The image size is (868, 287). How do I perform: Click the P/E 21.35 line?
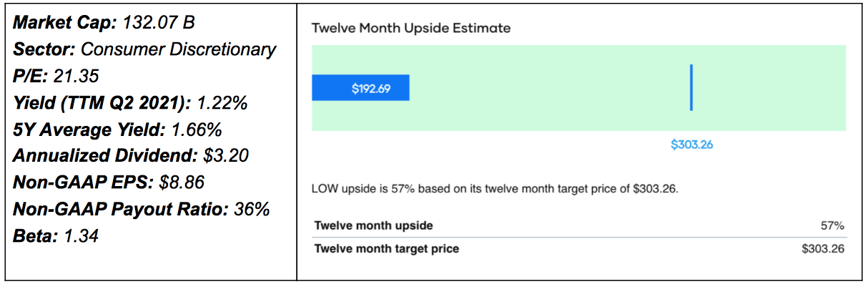56,76
